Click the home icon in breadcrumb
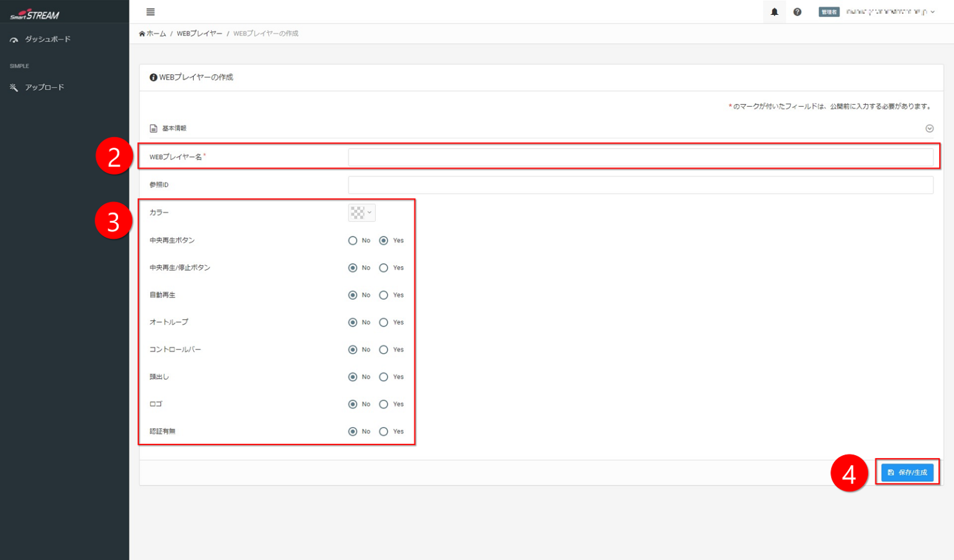The width and height of the screenshot is (954, 560). pos(142,34)
